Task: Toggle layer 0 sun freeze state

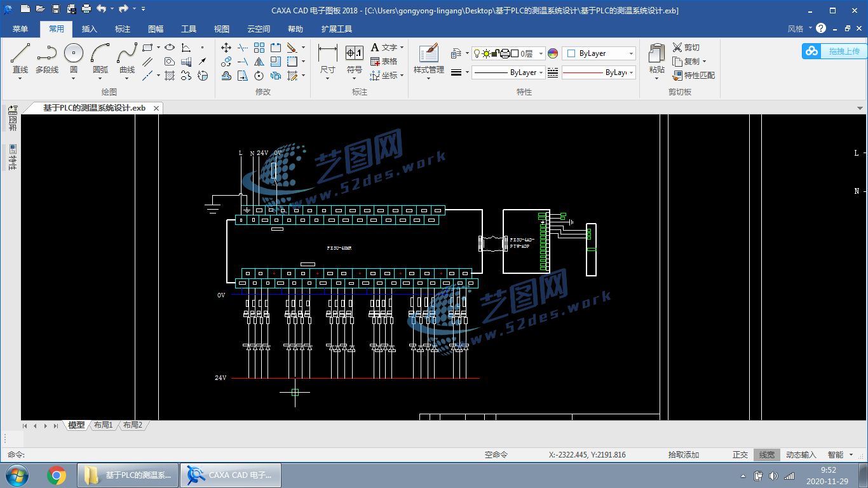Action: (x=486, y=53)
